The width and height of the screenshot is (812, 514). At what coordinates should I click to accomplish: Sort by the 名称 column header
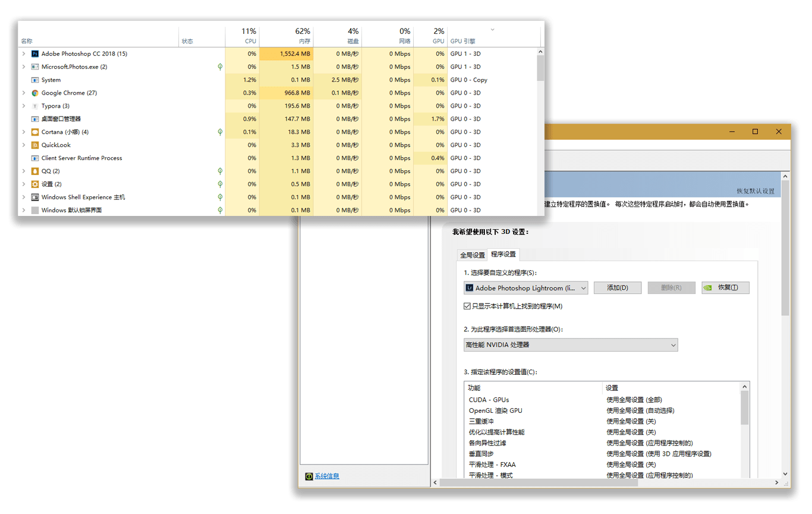click(98, 36)
